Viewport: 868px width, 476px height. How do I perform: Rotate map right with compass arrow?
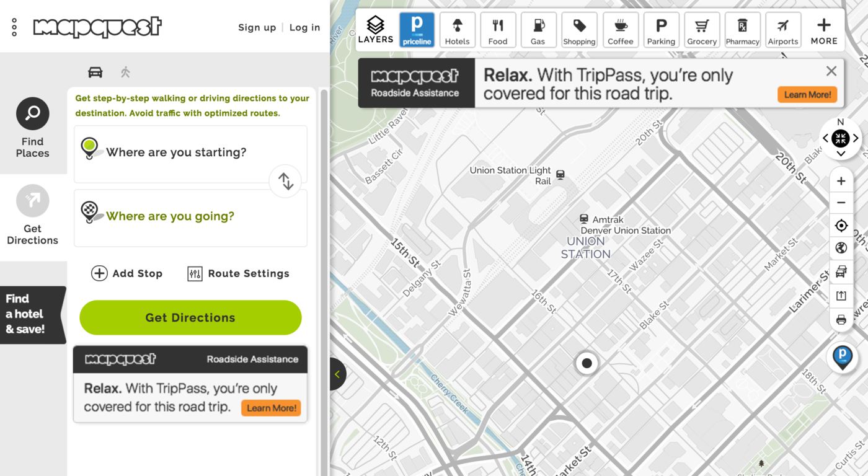[856, 138]
